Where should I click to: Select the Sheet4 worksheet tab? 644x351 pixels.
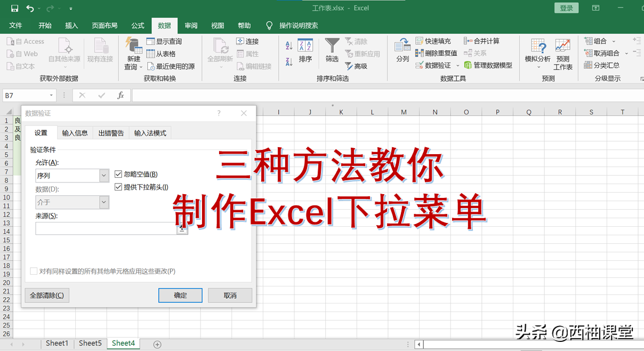tap(124, 344)
